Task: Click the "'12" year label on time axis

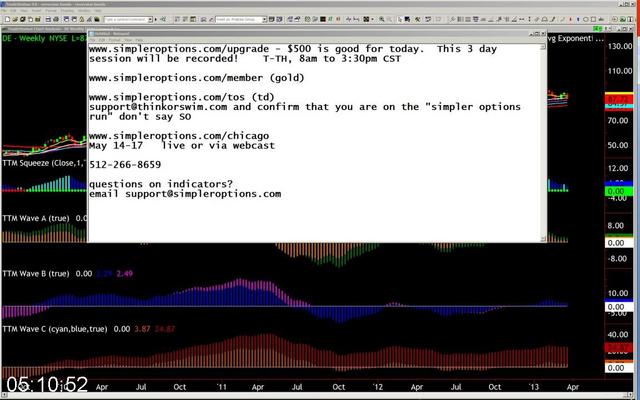Action: coord(378,387)
